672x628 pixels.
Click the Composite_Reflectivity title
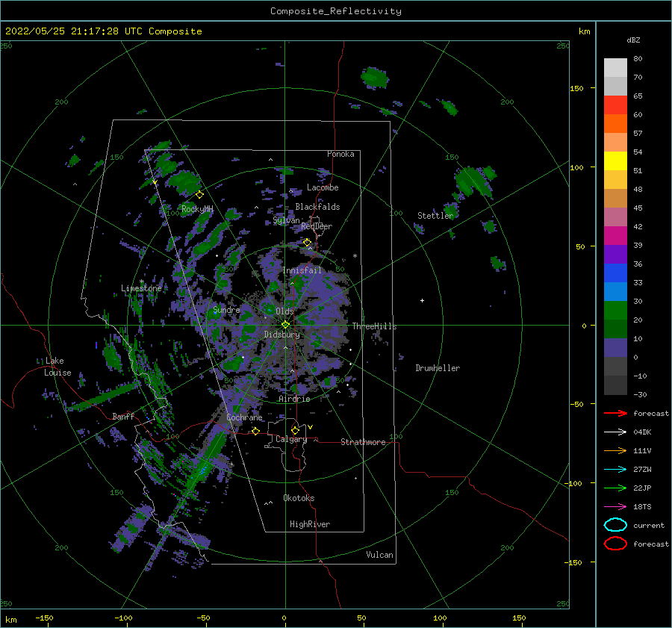pyautogui.click(x=336, y=11)
